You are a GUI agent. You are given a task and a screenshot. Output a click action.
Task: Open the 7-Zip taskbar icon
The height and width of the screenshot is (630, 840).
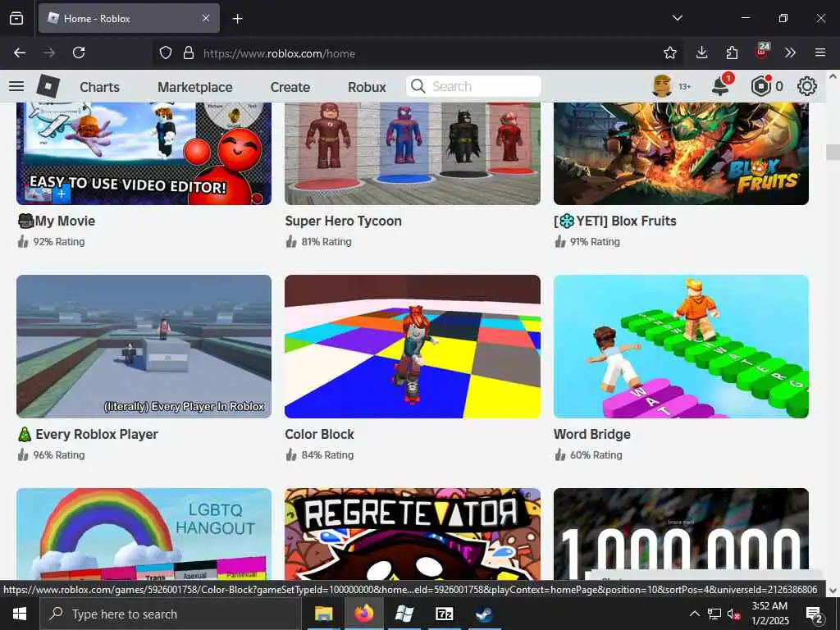tap(444, 614)
